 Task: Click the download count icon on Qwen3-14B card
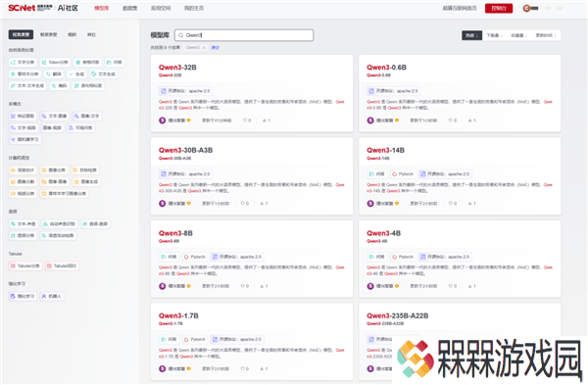click(x=469, y=204)
